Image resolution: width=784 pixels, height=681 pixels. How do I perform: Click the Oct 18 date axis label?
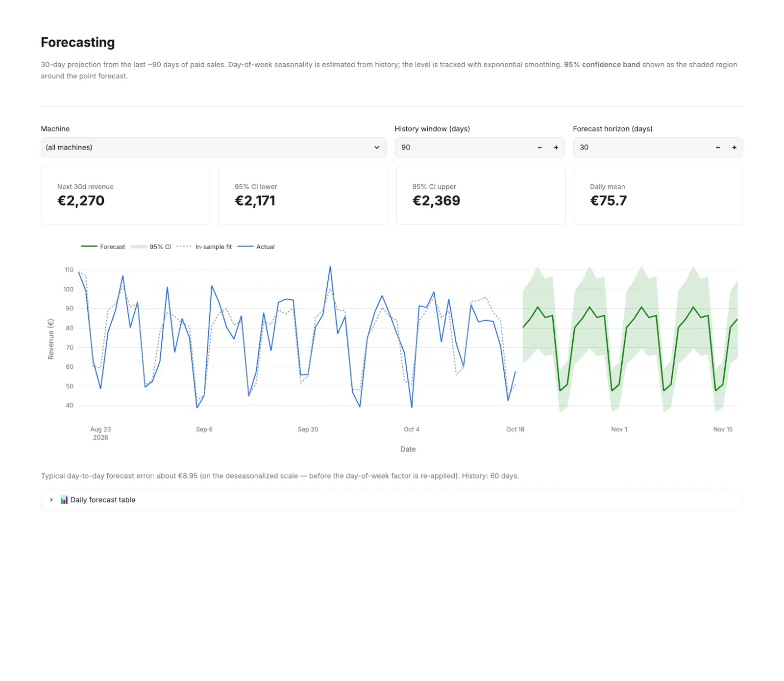click(x=515, y=429)
